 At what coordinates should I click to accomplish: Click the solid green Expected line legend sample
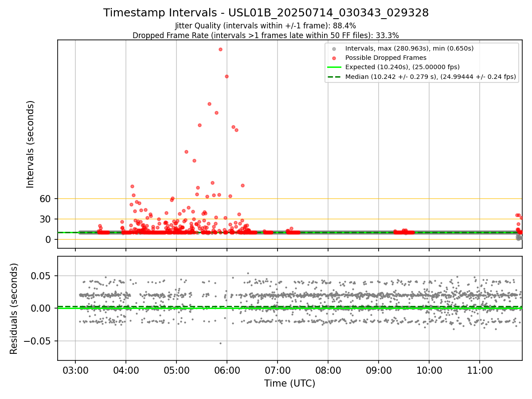[334, 67]
